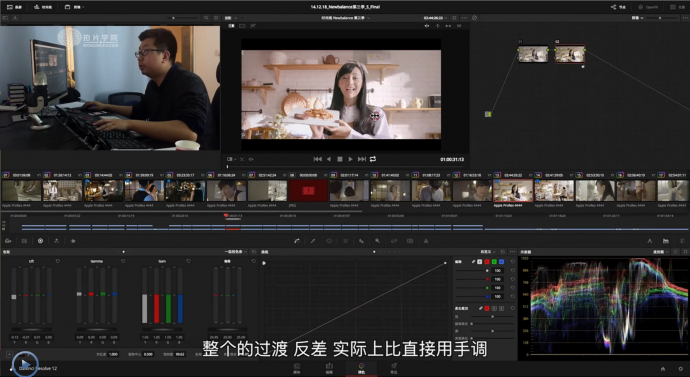
Task: Select the Qualifier eyedropper tool icon
Action: 313,241
